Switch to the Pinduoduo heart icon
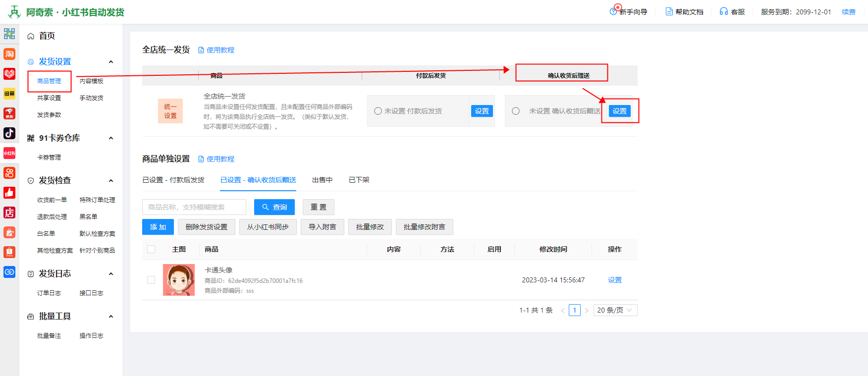Image resolution: width=868 pixels, height=376 pixels. point(9,74)
